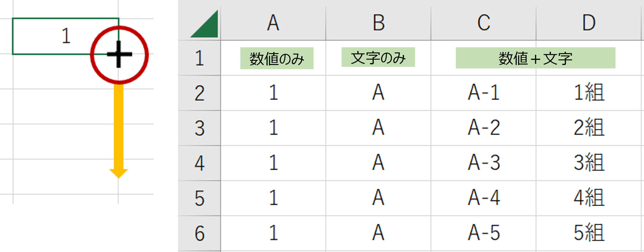
Task: Select cell containing A-5
Action: [x=483, y=233]
